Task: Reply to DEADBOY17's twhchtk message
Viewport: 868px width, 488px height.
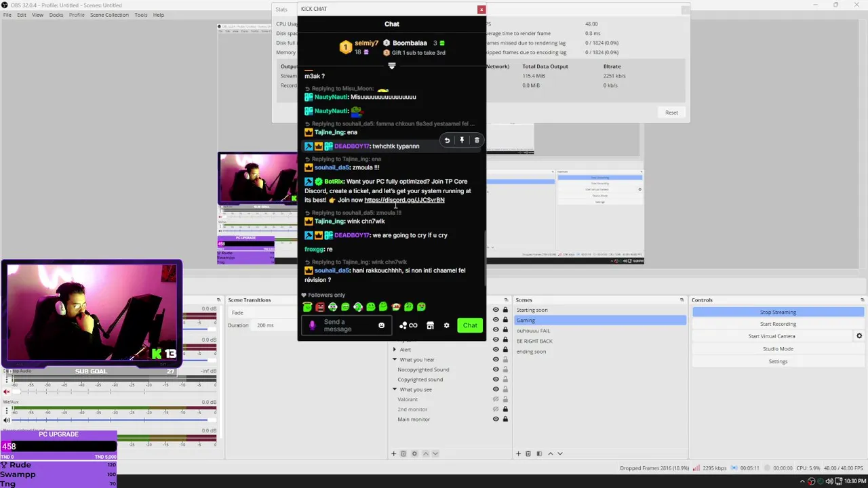Action: coord(447,140)
